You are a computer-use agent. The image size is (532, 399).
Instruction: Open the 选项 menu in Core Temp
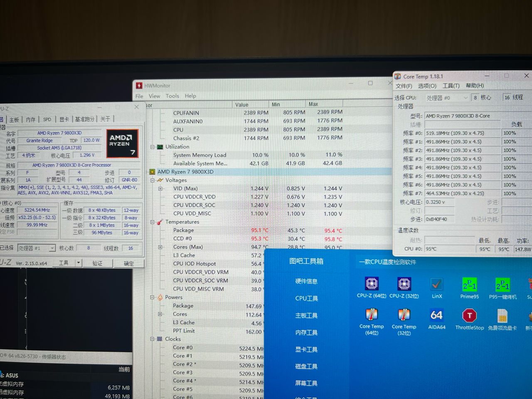(426, 86)
